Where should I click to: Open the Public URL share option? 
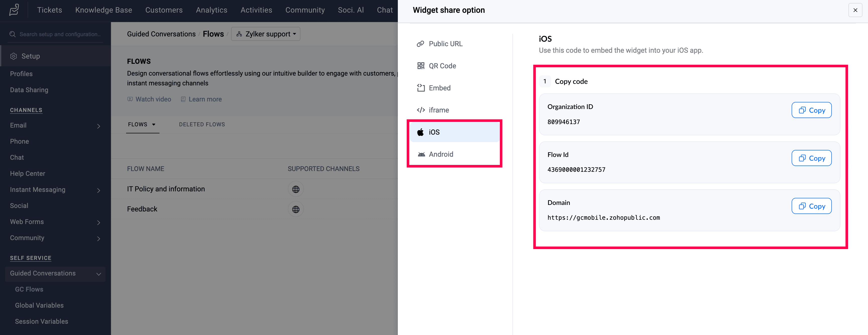[445, 44]
